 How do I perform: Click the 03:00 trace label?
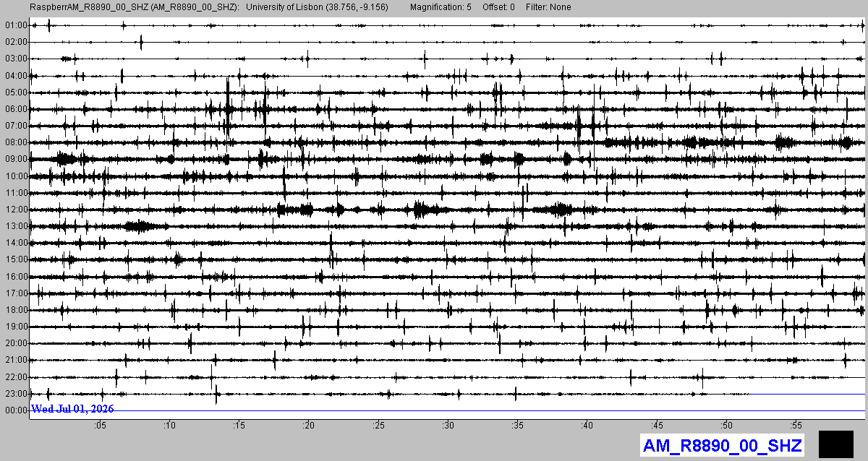[x=16, y=59]
